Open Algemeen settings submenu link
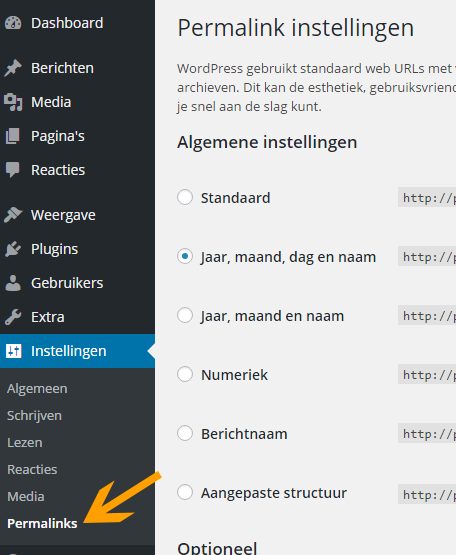Viewport: 456px width, 555px height. click(37, 389)
